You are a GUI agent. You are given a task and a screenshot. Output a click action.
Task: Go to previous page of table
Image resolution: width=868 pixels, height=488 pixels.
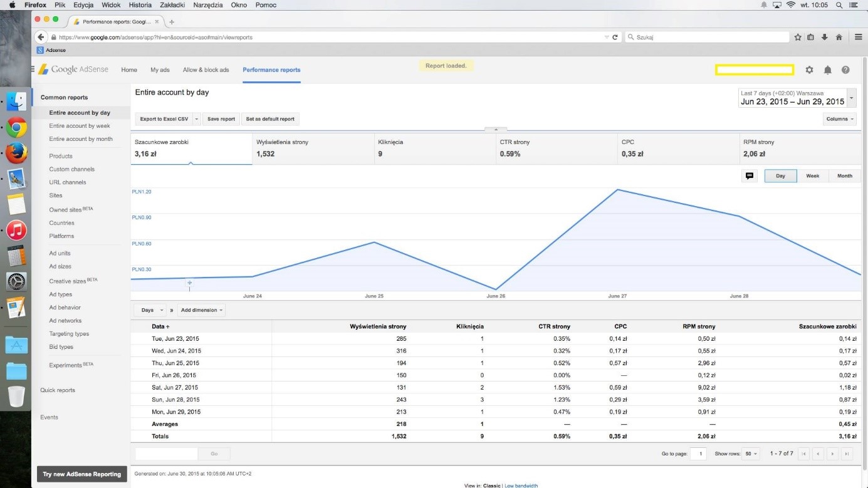point(818,454)
